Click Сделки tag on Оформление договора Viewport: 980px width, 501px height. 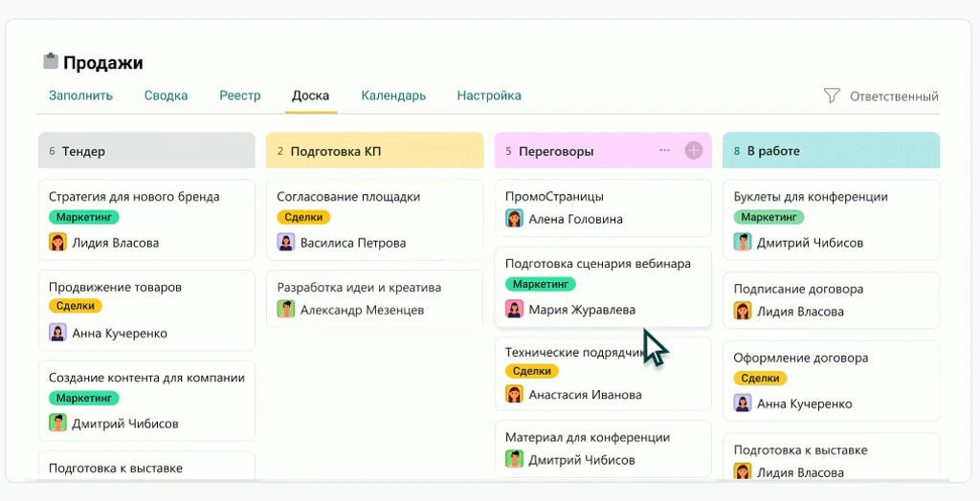pyautogui.click(x=760, y=379)
